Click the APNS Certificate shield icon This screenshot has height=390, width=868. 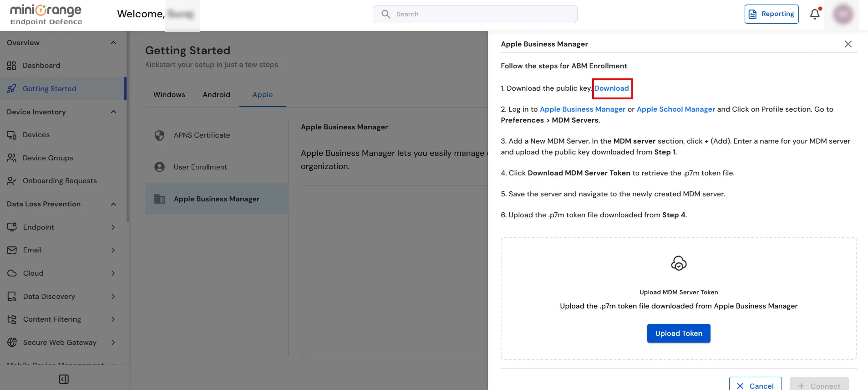[159, 135]
